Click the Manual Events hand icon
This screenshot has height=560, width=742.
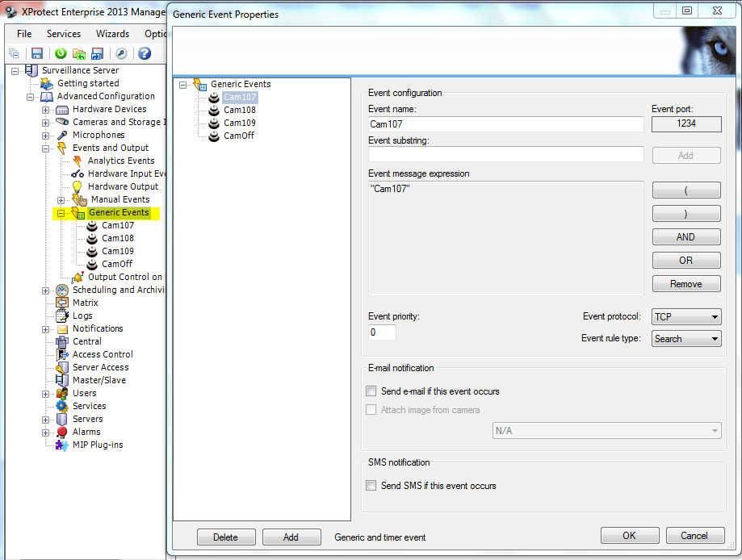(79, 199)
